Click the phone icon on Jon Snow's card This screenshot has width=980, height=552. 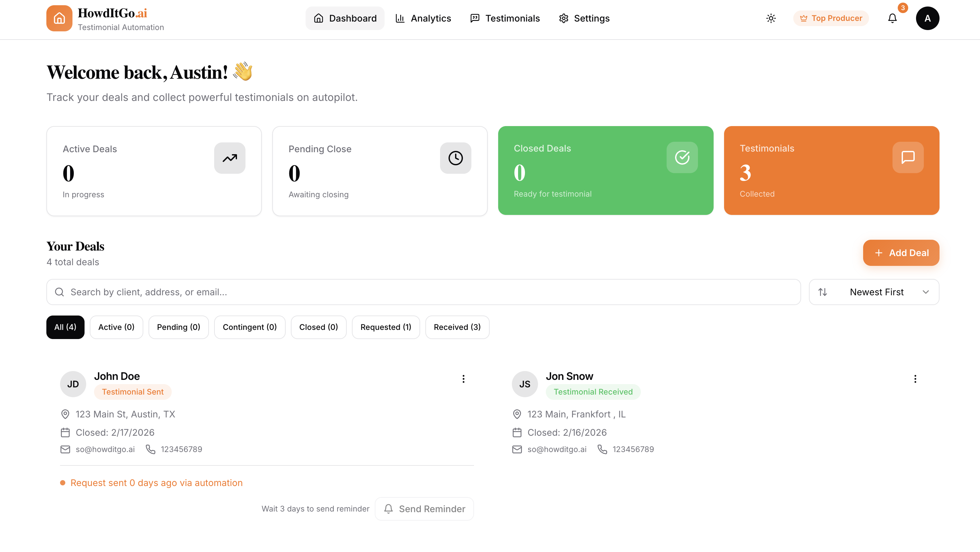pos(602,449)
